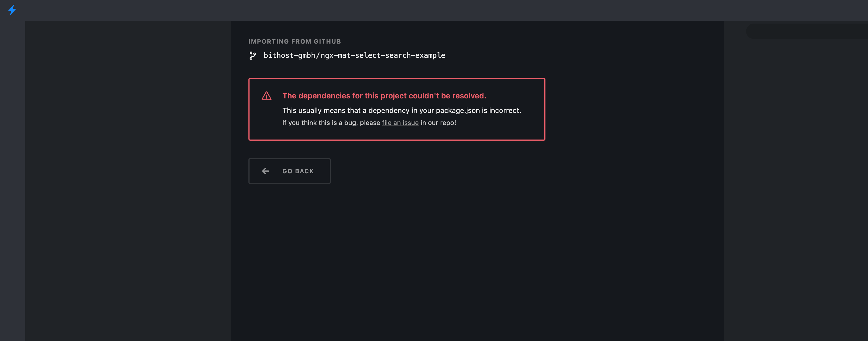The width and height of the screenshot is (868, 341).
Task: Click the file an issue underlined text
Action: tap(400, 123)
